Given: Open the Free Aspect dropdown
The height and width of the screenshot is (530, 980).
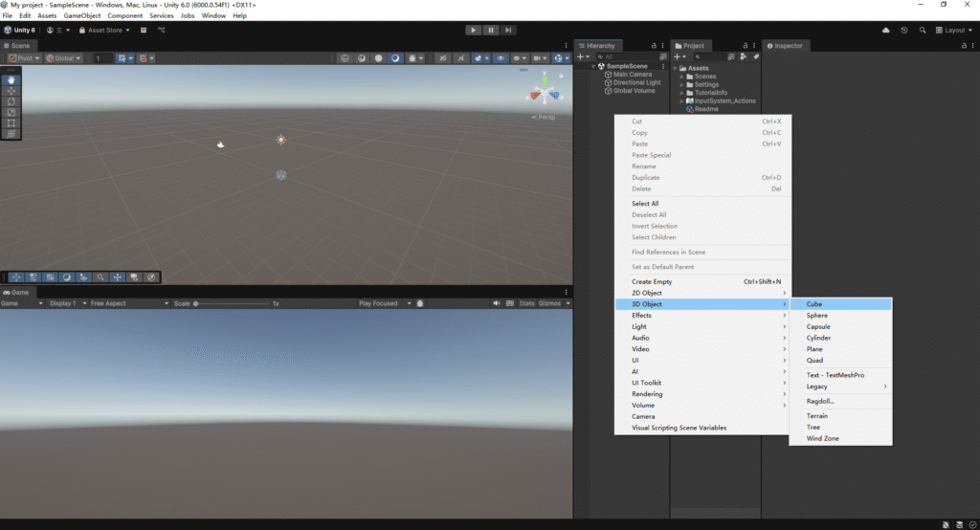Looking at the screenshot, I should (129, 304).
